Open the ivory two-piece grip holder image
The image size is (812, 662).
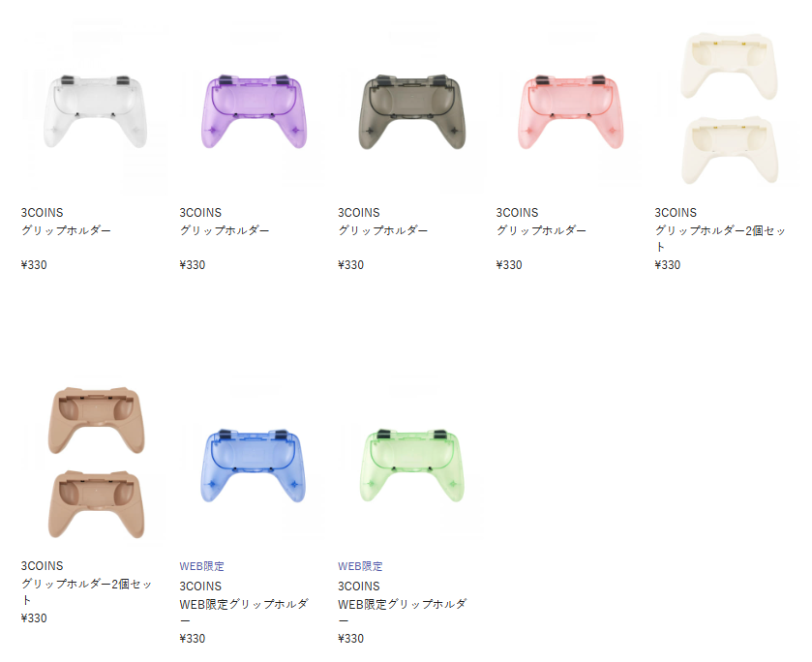click(x=729, y=108)
